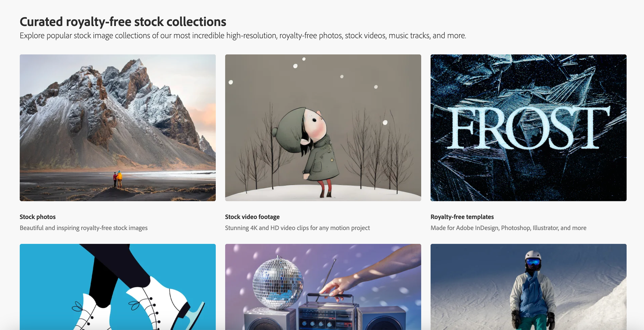Click 'Made for Adobe InDesign, Photoshop' description

pyautogui.click(x=508, y=228)
